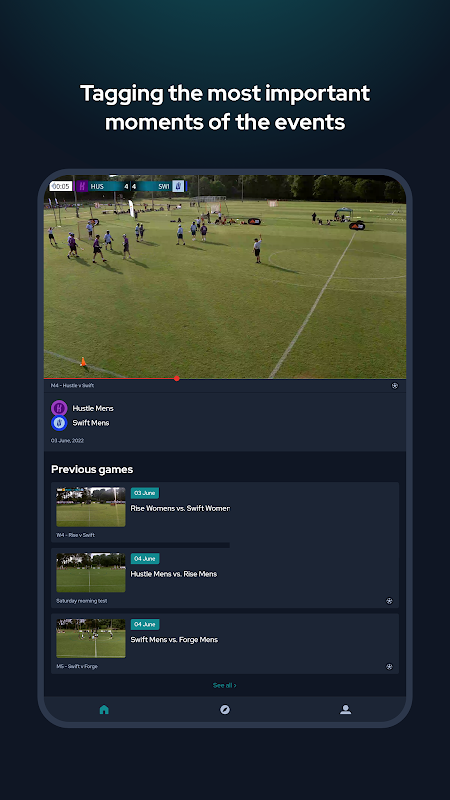Open Swift Mens vs. Forge Mens game
Image resolution: width=450 pixels, height=800 pixels.
(174, 640)
